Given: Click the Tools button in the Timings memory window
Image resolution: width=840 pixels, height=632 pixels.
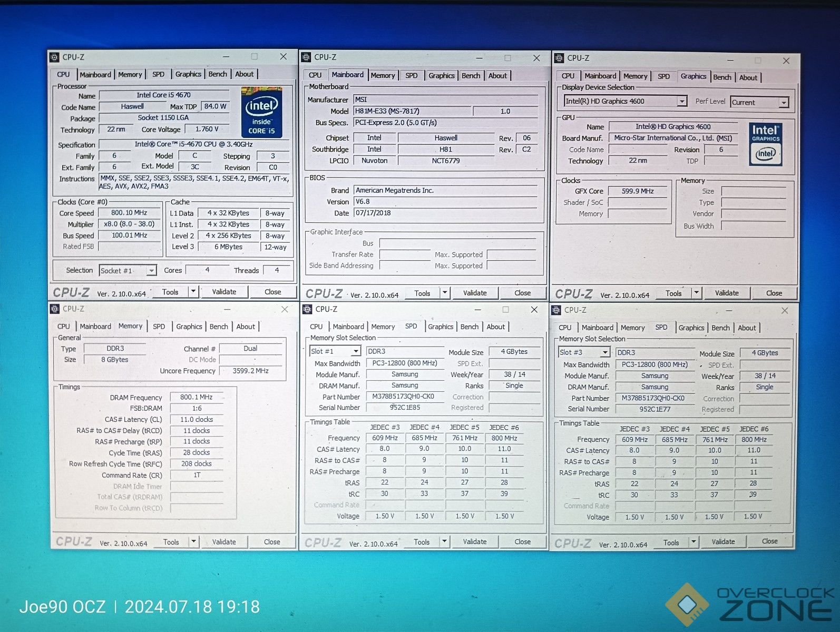Looking at the screenshot, I should 171,542.
